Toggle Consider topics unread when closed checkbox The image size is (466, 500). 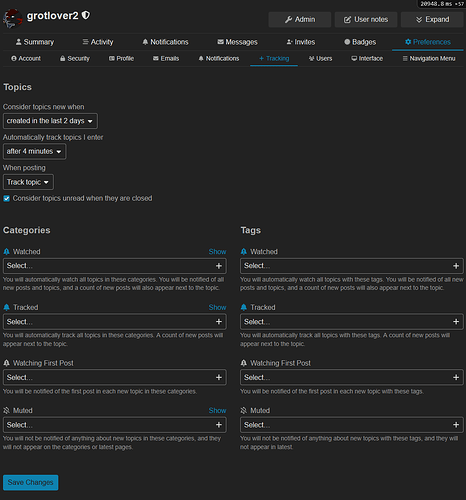pos(6,199)
